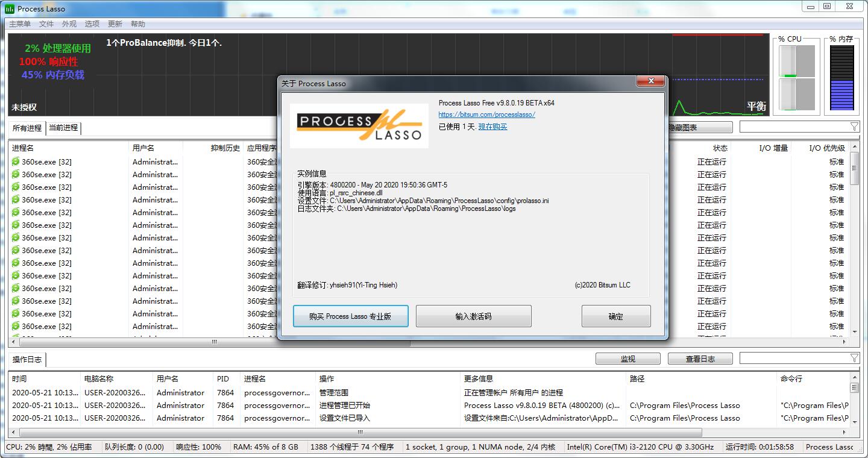Screen dimensions: 868x458
Task: Click status bar 队列长度: 0 (0.00) entry
Action: point(134,447)
